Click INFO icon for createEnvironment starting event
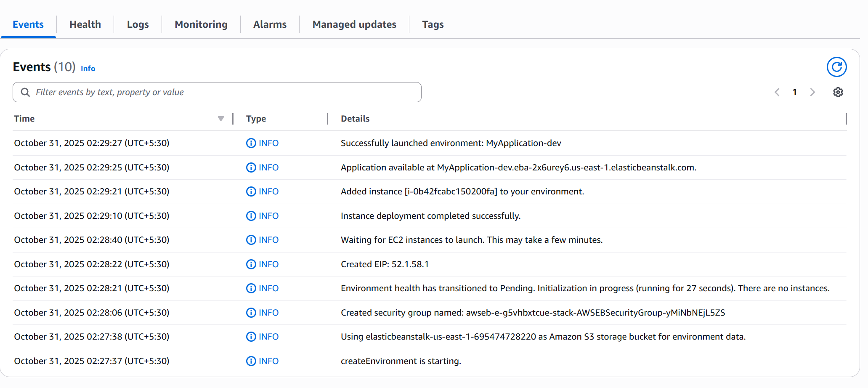Image resolution: width=868 pixels, height=388 pixels. coord(251,361)
